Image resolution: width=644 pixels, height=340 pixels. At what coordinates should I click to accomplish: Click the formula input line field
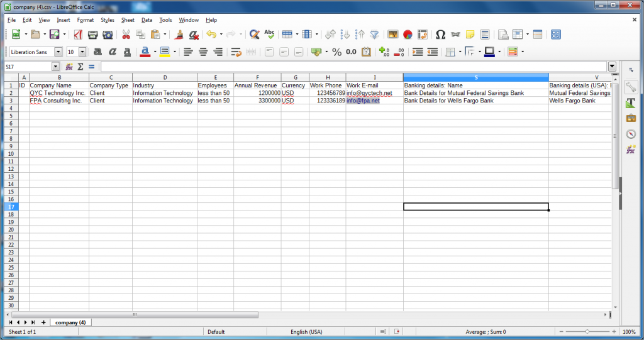[353, 67]
